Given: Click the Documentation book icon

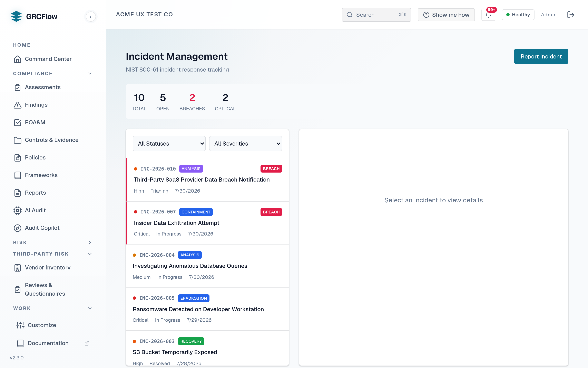Looking at the screenshot, I should point(20,343).
